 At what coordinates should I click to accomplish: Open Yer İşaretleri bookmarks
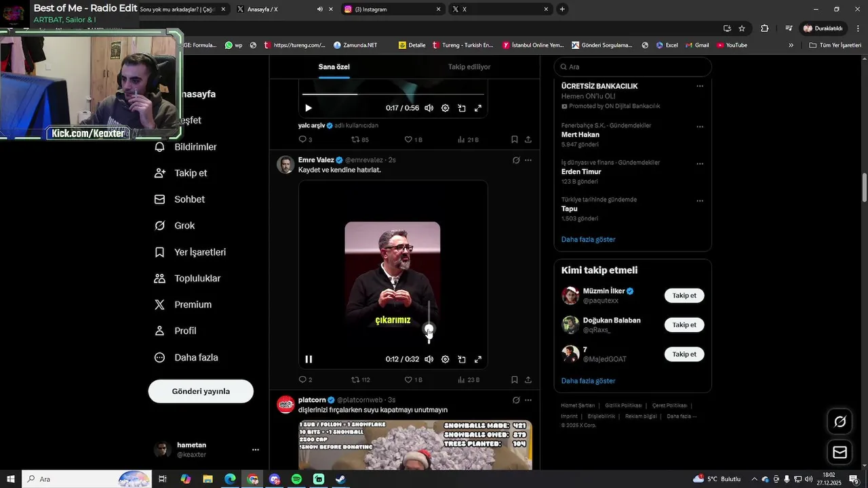coord(191,252)
